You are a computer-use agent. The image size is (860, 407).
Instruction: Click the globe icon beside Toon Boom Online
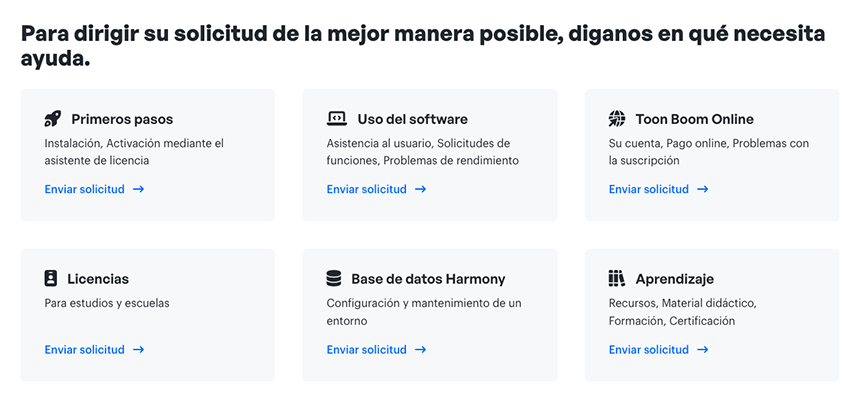[617, 119]
